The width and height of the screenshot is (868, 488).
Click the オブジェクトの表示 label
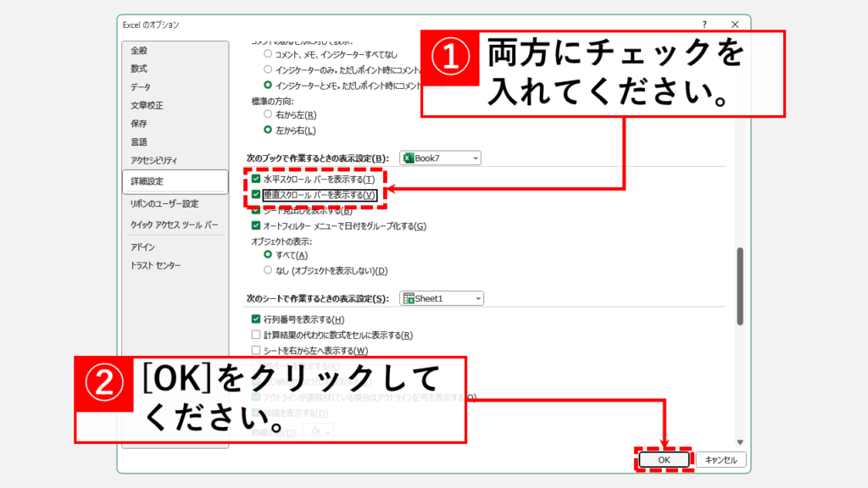point(281,241)
